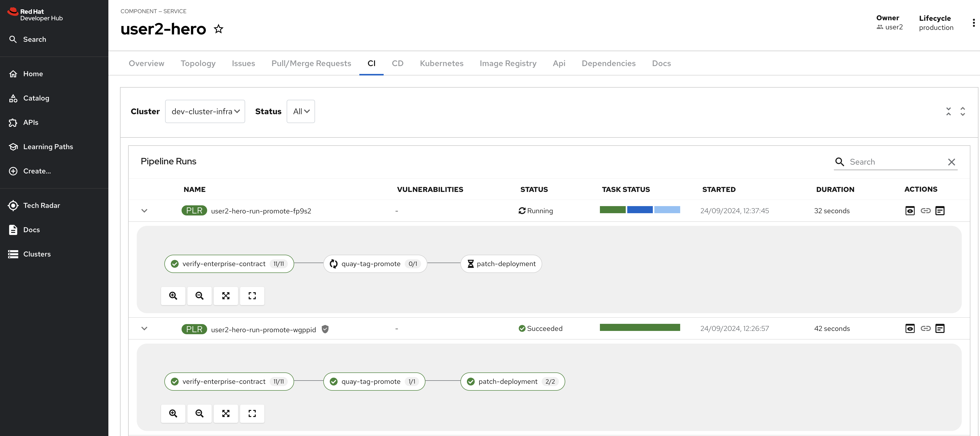Screen dimensions: 980x436
Task: View output for user2-hero-run-promote-fp9s2
Action: tap(910, 211)
